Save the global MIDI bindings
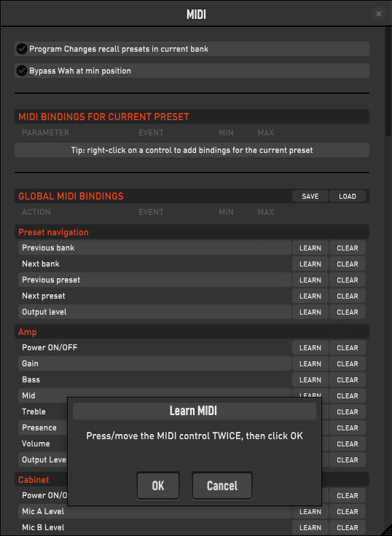Screen dimensions: 392x536 click(310, 196)
